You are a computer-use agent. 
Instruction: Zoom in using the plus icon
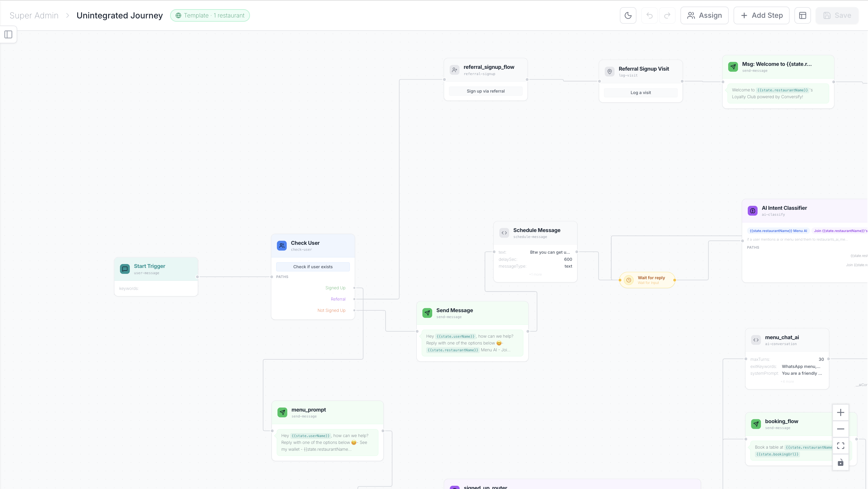pyautogui.click(x=841, y=412)
